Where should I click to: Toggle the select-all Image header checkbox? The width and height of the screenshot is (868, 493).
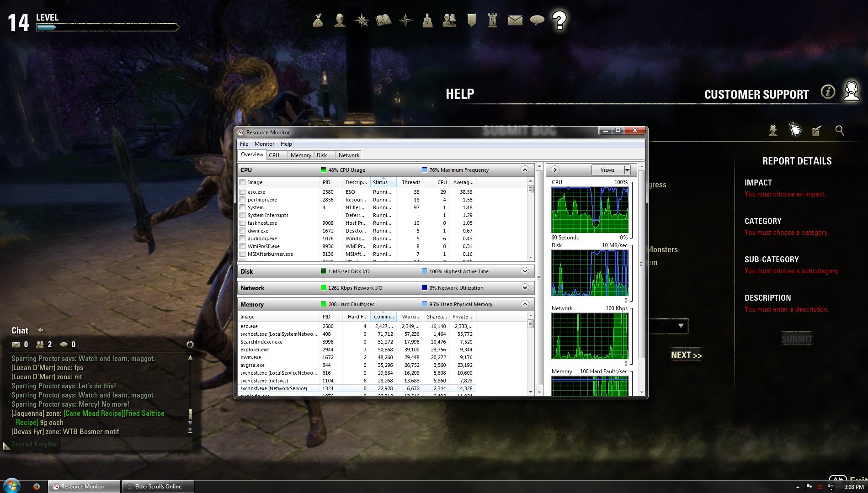[x=243, y=182]
